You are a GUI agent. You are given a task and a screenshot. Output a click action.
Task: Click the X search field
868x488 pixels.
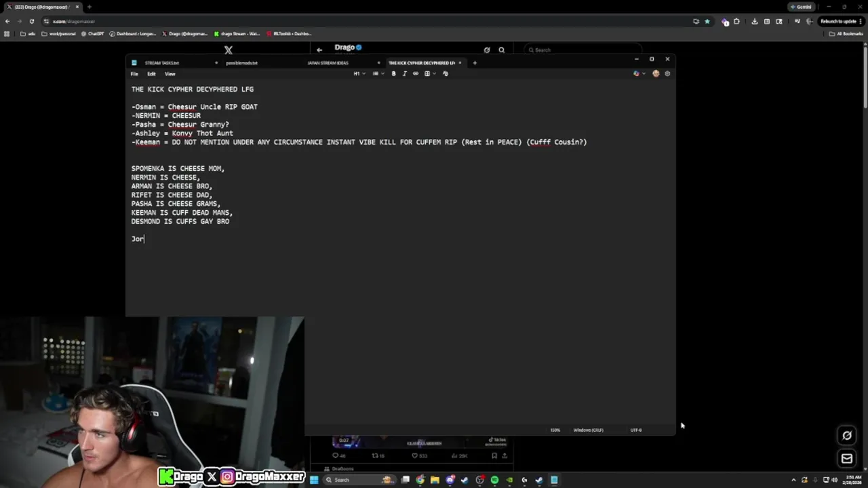583,49
